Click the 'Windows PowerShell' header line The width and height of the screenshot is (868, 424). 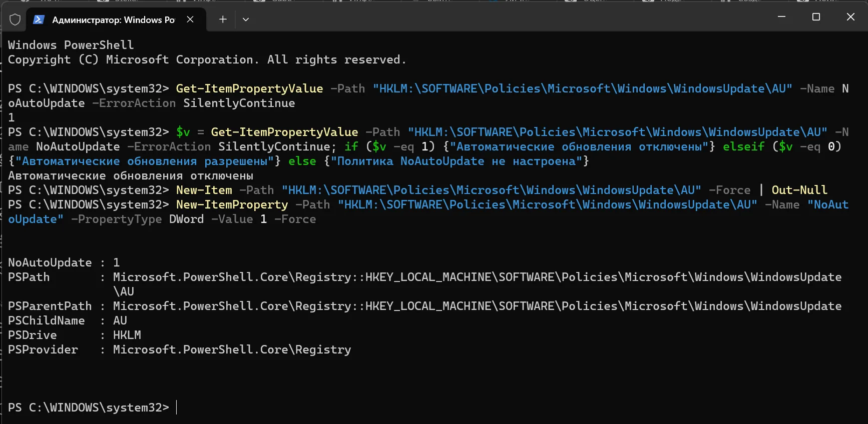point(71,45)
